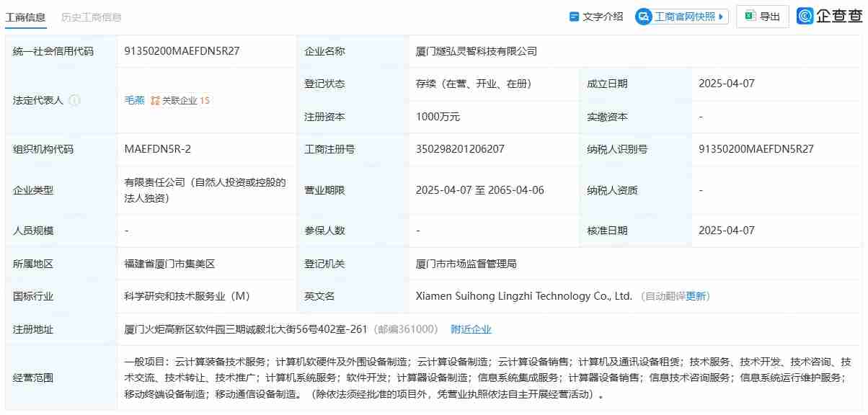Click the blue document icon beside 文字介绍
Viewport: 868px width, 415px height.
573,16
